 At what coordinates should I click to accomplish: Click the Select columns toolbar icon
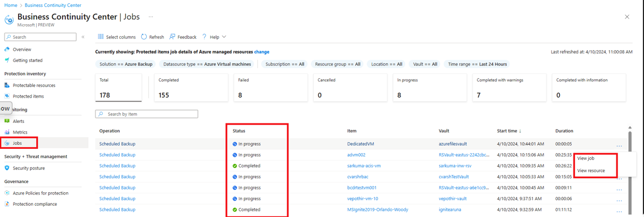tap(100, 37)
